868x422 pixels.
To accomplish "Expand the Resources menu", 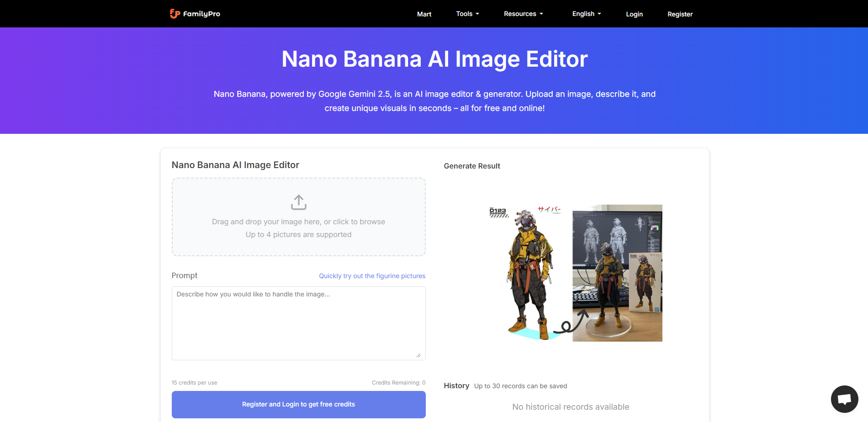I will pyautogui.click(x=523, y=14).
